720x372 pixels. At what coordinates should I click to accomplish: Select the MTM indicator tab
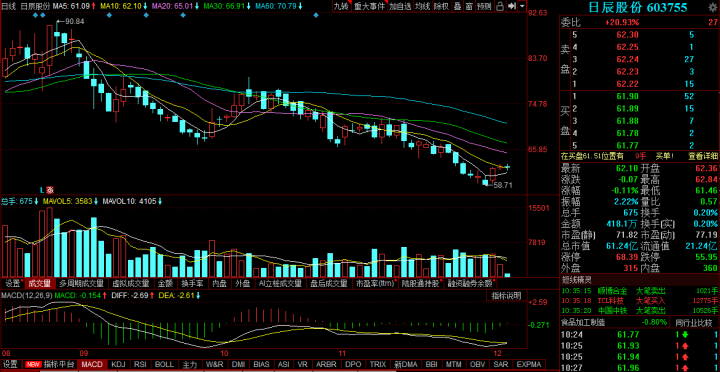[454, 365]
